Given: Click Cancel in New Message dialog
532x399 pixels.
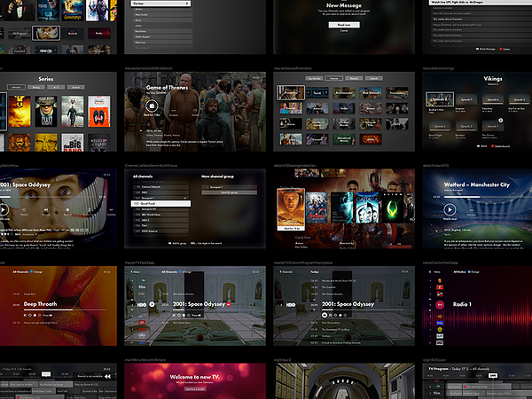Looking at the screenshot, I should 344,30.
